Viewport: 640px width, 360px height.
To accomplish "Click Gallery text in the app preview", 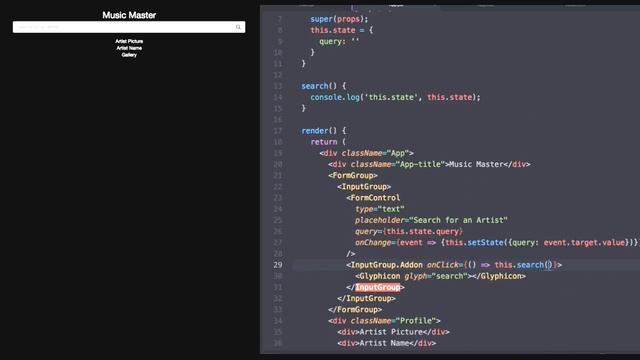I will pyautogui.click(x=129, y=55).
